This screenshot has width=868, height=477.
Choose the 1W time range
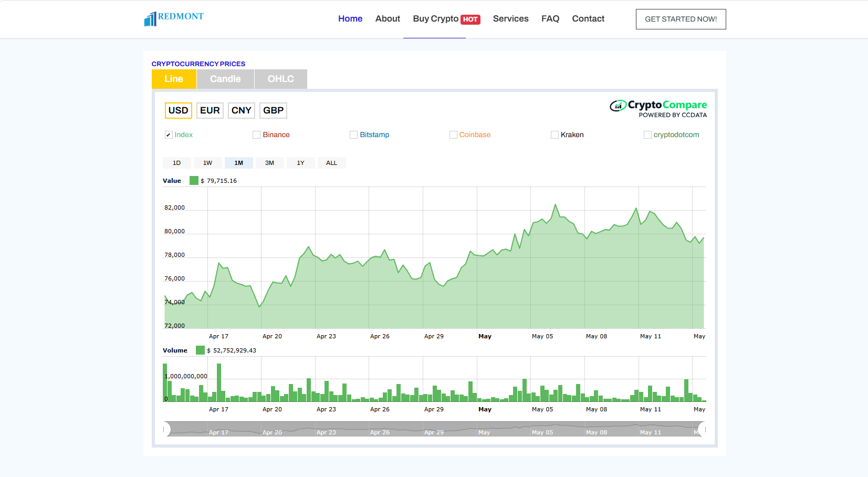tap(208, 163)
